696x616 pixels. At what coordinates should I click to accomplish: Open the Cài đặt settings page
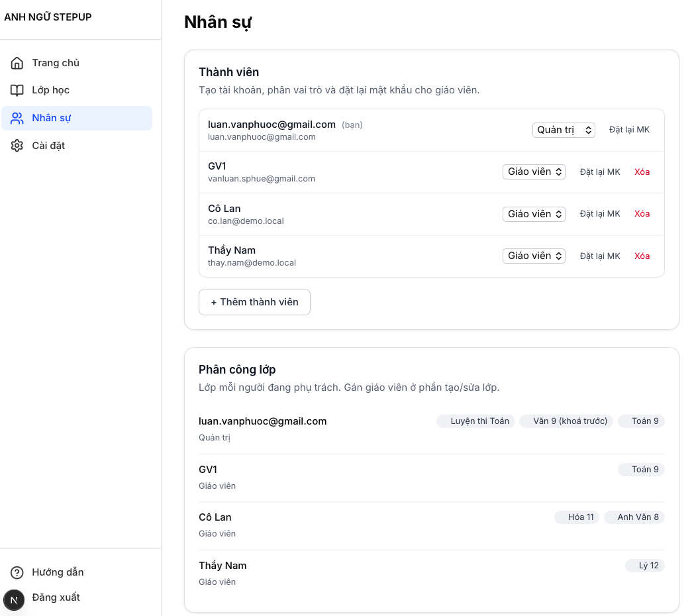(77, 146)
